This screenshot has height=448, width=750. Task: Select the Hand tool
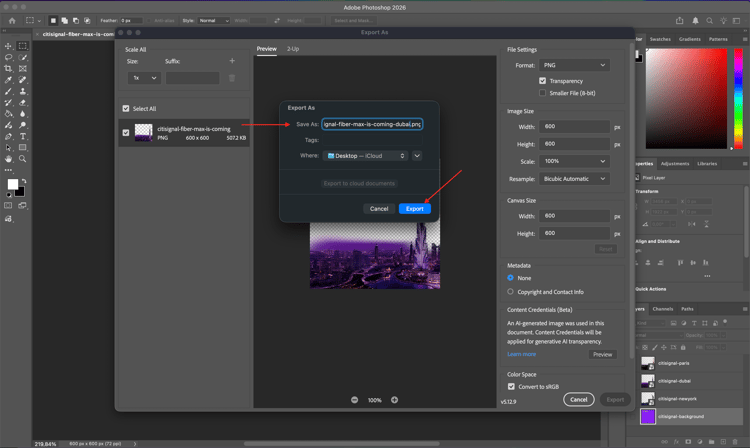pos(9,159)
